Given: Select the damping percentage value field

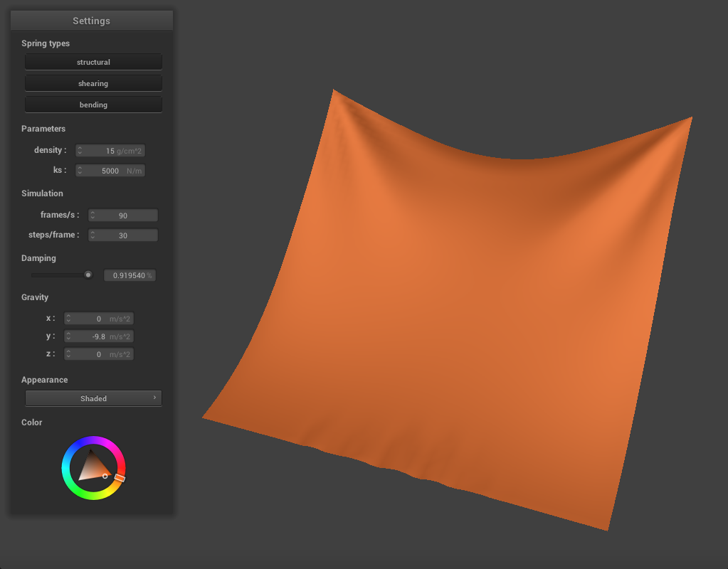Looking at the screenshot, I should [x=129, y=275].
